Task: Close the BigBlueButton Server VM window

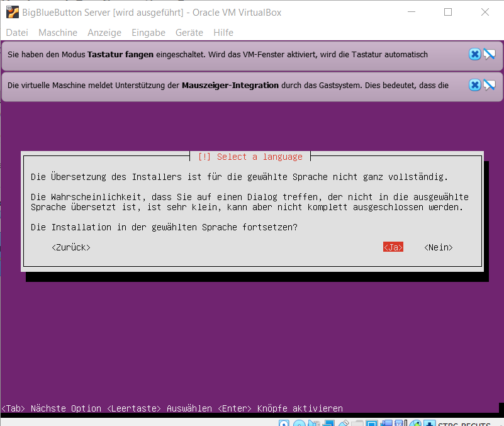Action: point(485,12)
